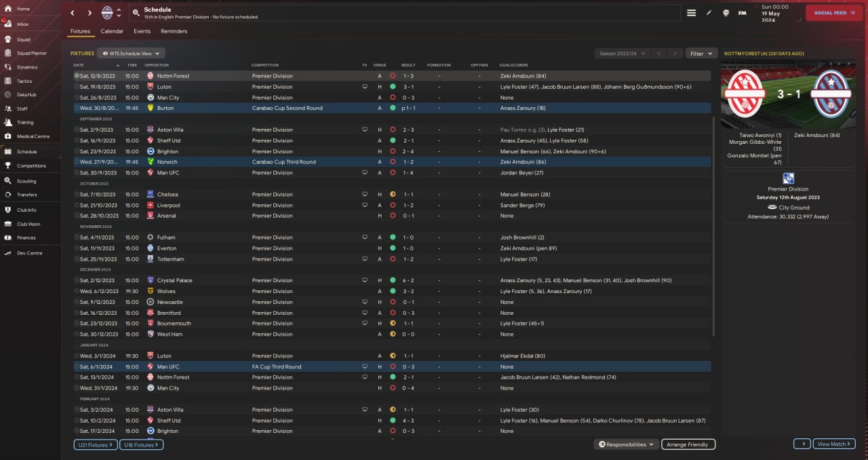Go back with the left arrow navigation icon
Image resolution: width=868 pixels, height=460 pixels.
[73, 13]
